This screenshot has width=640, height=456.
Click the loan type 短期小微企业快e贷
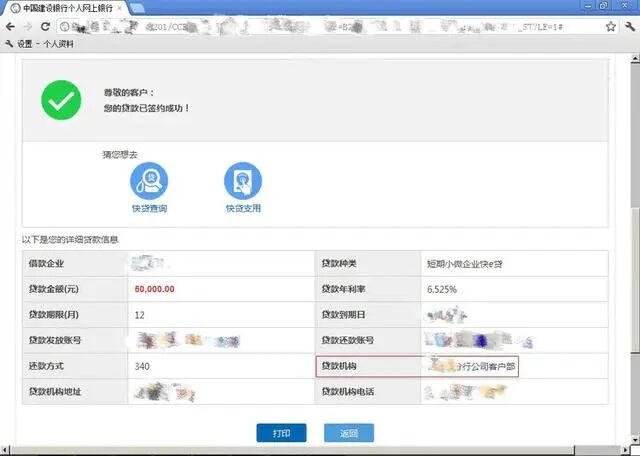pyautogui.click(x=464, y=264)
